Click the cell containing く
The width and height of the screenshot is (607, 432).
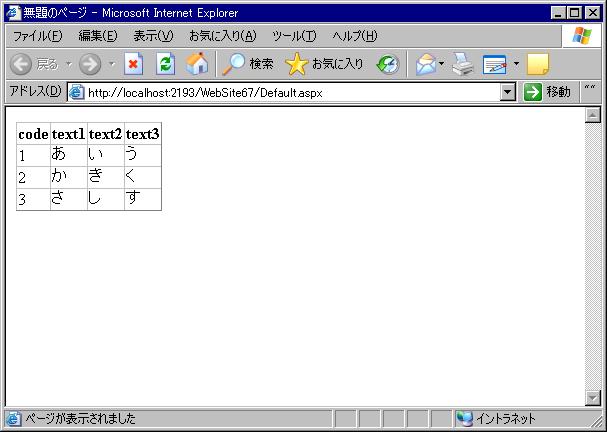(x=142, y=178)
